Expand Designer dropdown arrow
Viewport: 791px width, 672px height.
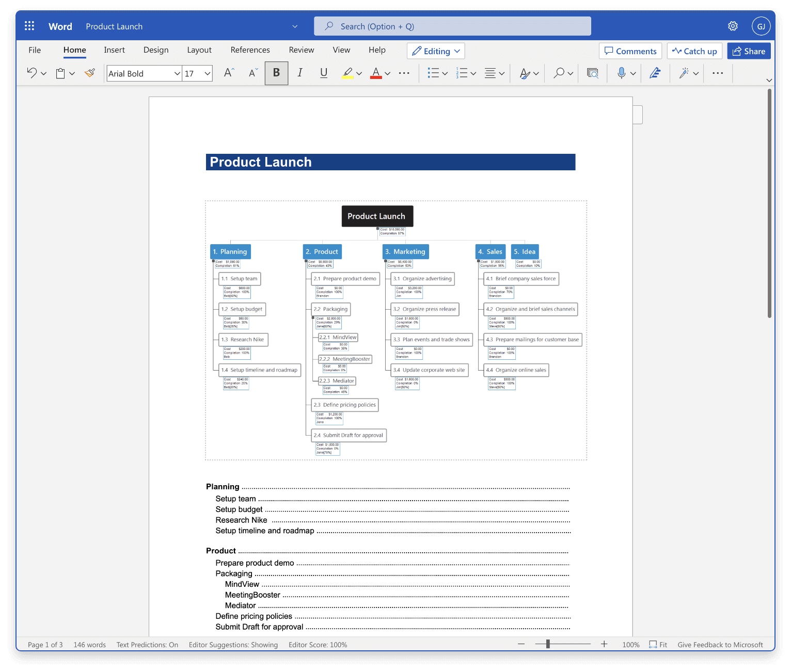pyautogui.click(x=695, y=74)
